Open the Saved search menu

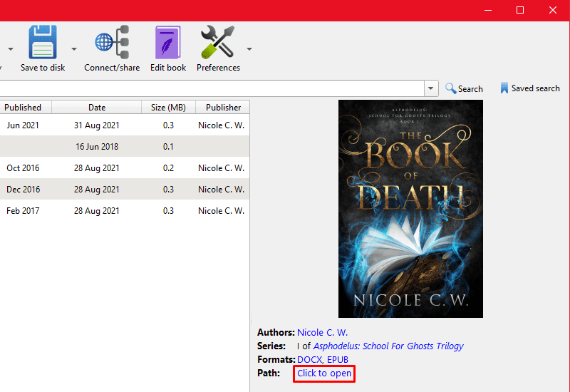530,88
